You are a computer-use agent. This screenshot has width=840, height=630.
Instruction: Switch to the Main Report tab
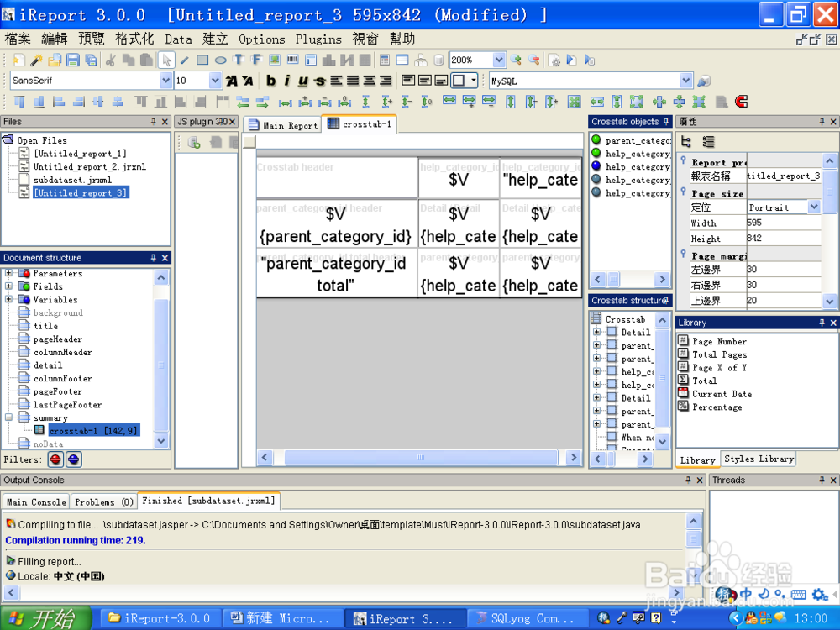[283, 125]
